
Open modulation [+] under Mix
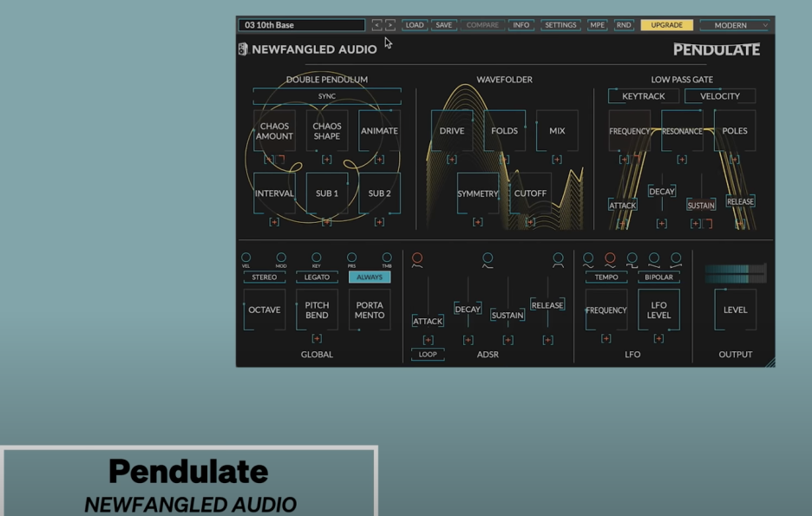tap(557, 160)
